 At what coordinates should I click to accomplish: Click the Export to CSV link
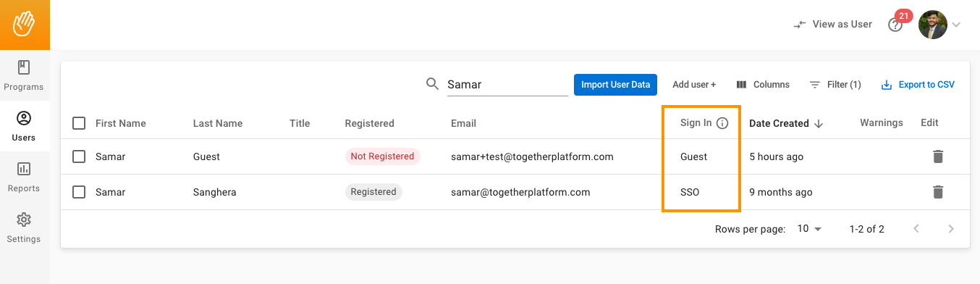(918, 85)
